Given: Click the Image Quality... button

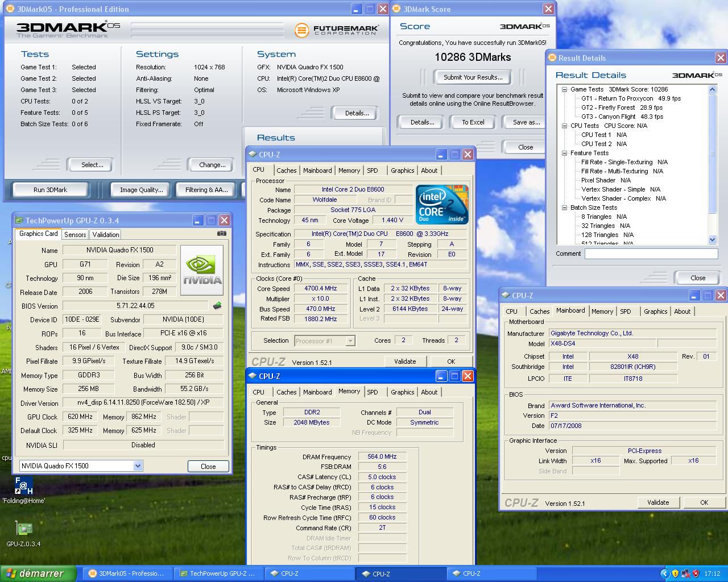Looking at the screenshot, I should point(141,190).
